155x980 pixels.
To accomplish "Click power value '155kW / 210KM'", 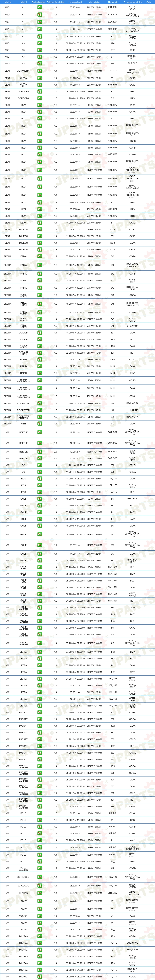I will tap(94, 458).
